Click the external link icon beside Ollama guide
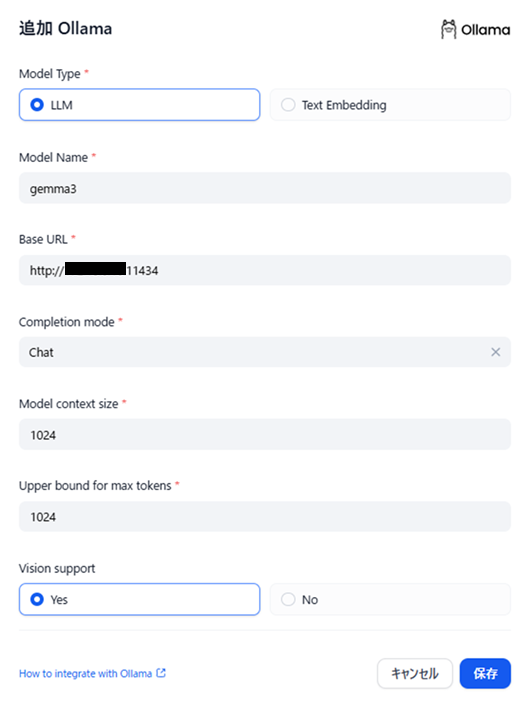 (161, 673)
